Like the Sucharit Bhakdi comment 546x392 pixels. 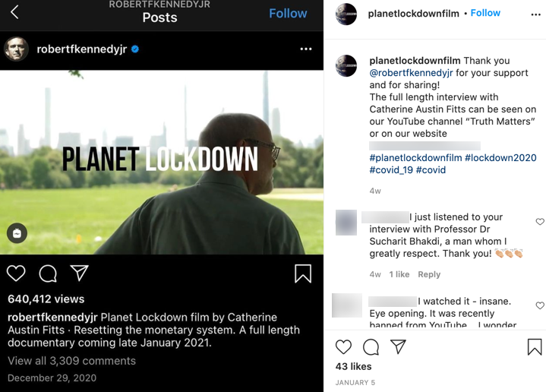[x=540, y=222]
